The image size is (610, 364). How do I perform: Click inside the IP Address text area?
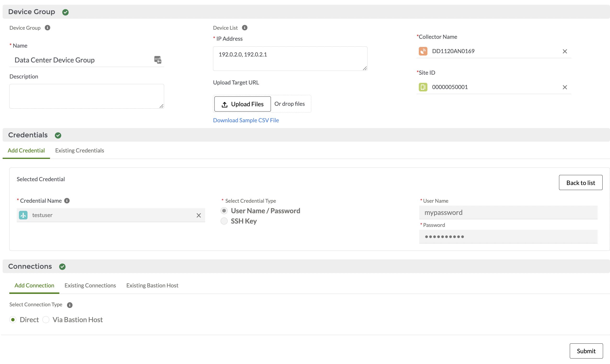pos(290,58)
